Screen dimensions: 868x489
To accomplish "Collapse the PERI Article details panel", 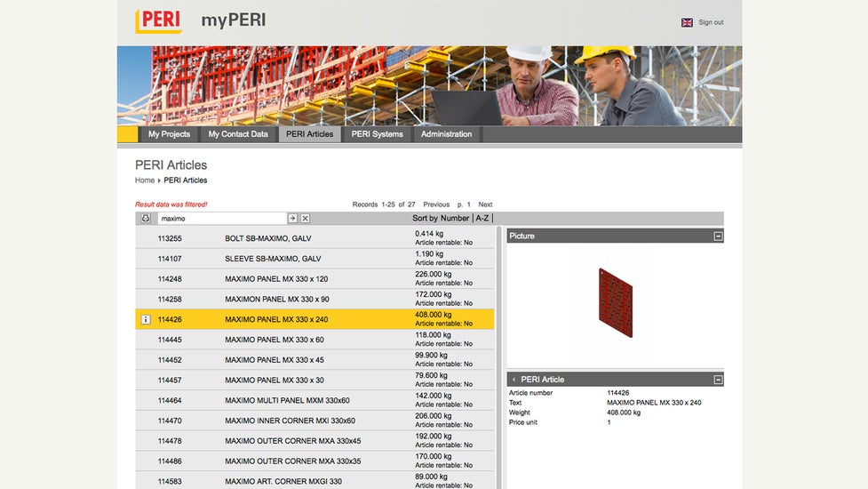I will point(718,380).
